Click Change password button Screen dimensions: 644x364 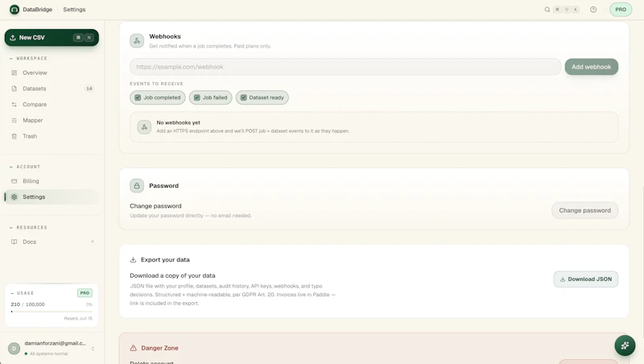pyautogui.click(x=585, y=210)
